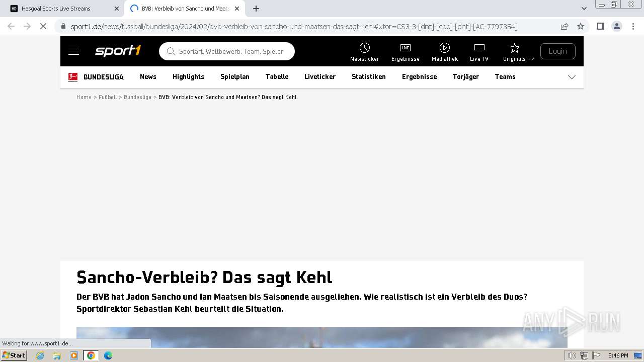Viewport: 644px width, 362px height.
Task: Click the network tray icon
Action: pos(584,355)
